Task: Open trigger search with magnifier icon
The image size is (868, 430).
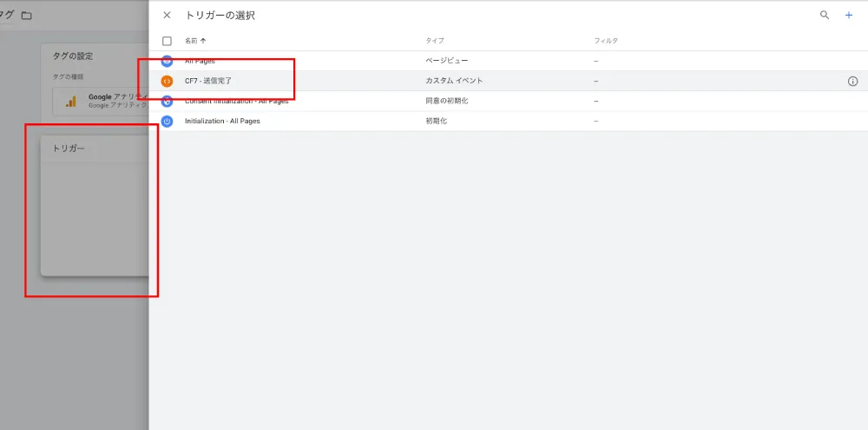Action: (825, 16)
